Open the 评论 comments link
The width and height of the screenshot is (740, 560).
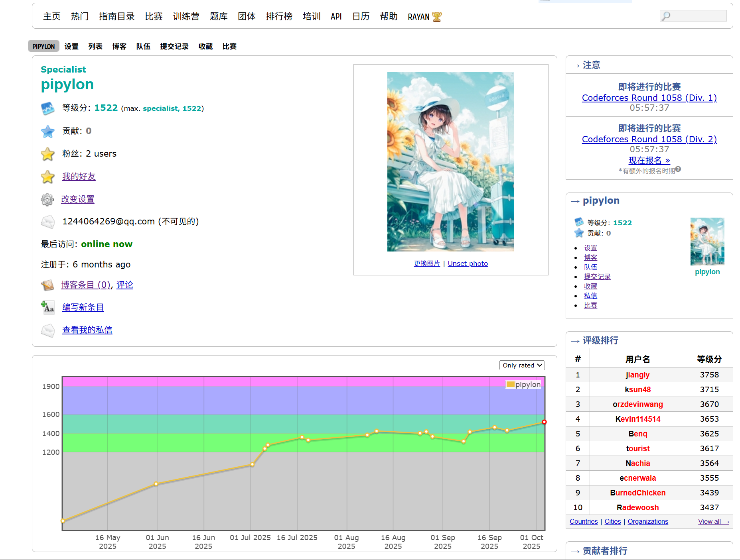125,285
